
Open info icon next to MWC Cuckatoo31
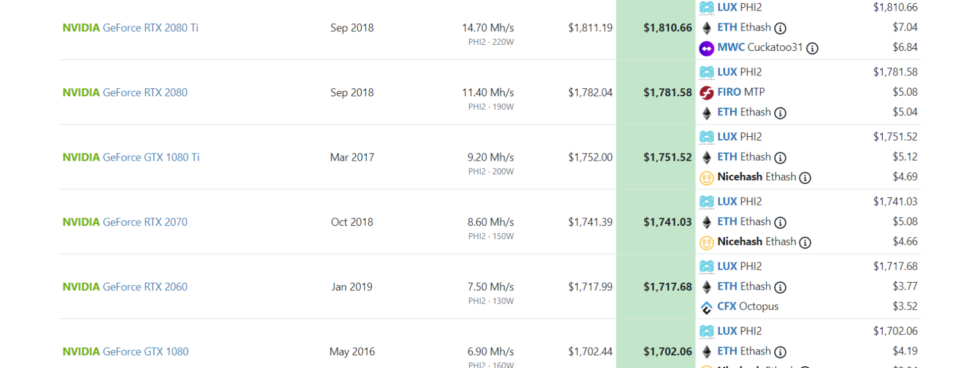[x=812, y=48]
